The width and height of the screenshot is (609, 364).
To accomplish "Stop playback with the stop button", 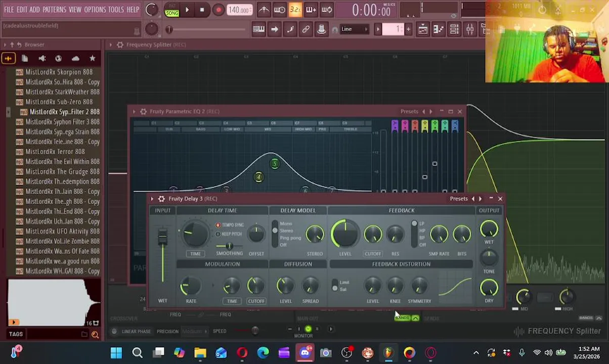I will pyautogui.click(x=202, y=10).
